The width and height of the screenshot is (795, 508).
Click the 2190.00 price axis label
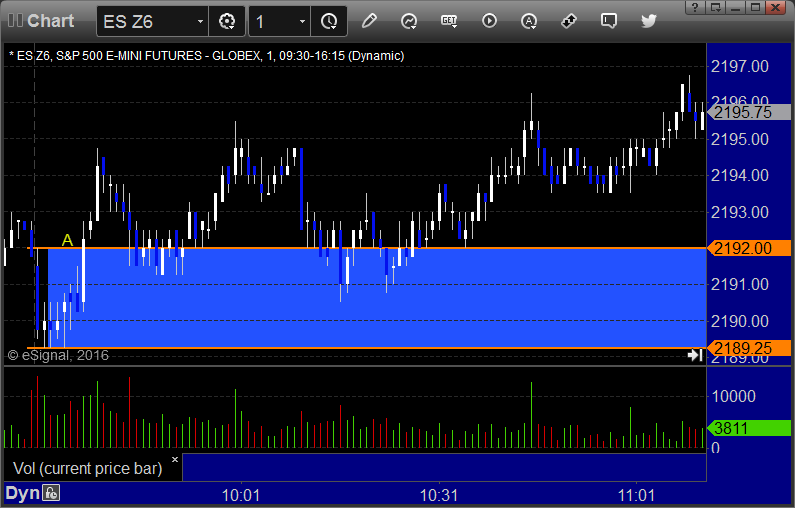coord(740,321)
